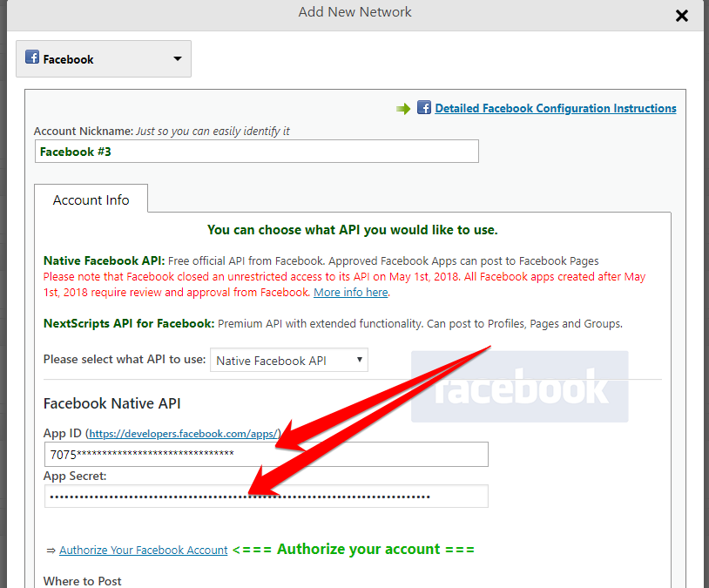Click the 'Add New Network' title text

pyautogui.click(x=355, y=12)
